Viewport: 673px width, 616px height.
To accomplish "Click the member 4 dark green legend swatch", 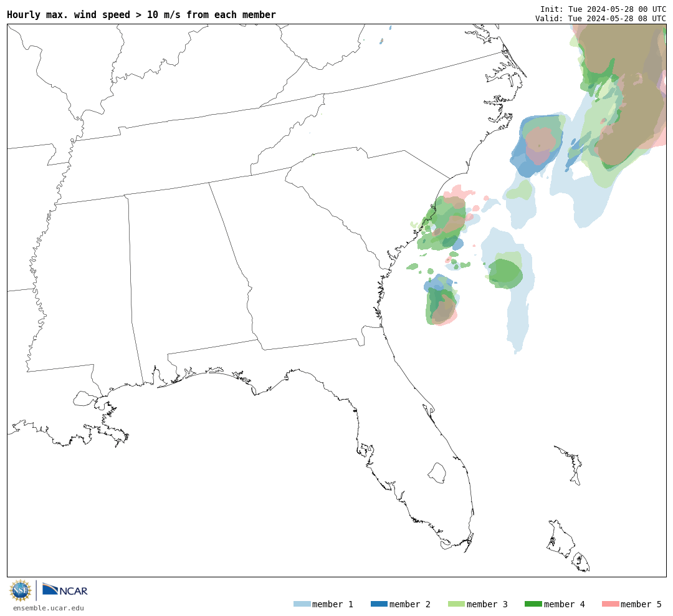I will [x=533, y=604].
